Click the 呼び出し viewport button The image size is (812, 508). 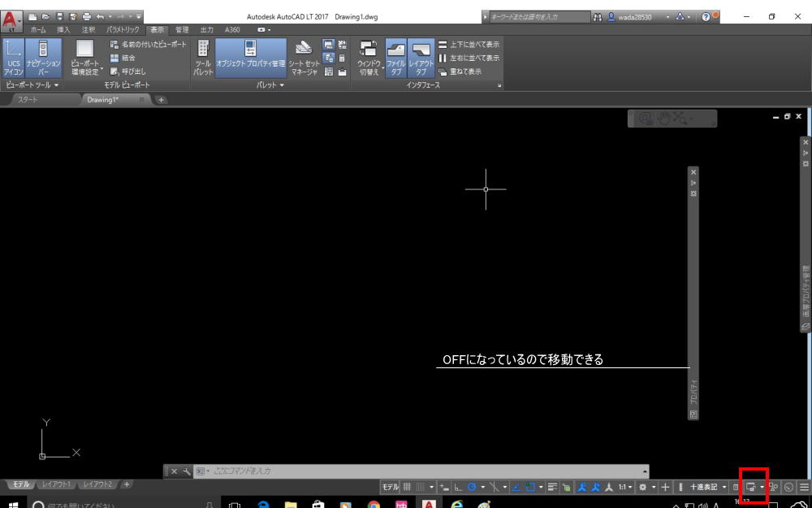(128, 72)
